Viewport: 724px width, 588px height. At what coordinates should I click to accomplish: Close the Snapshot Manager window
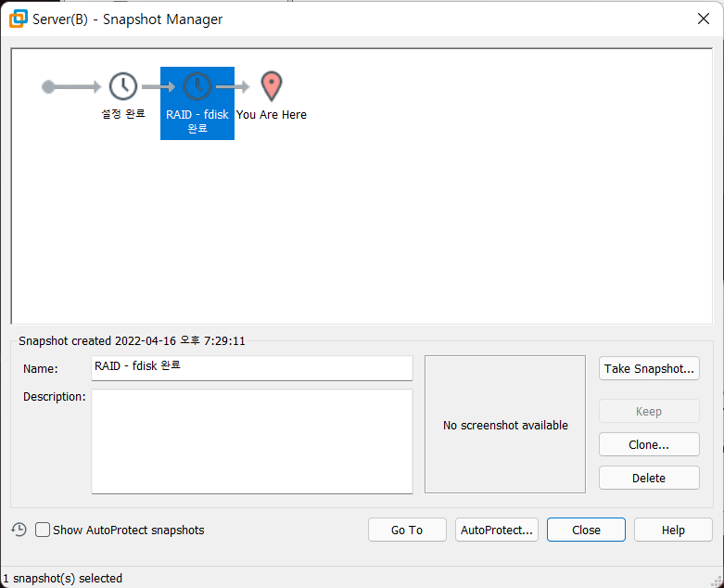(x=704, y=19)
